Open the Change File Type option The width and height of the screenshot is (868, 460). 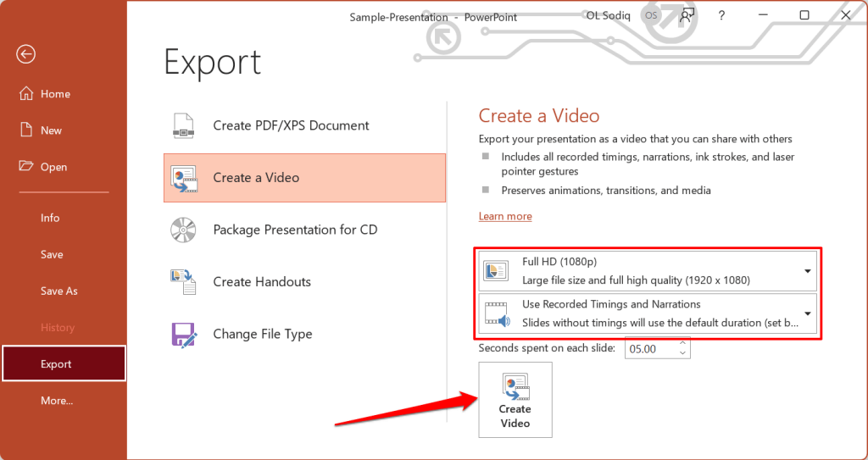pos(304,334)
